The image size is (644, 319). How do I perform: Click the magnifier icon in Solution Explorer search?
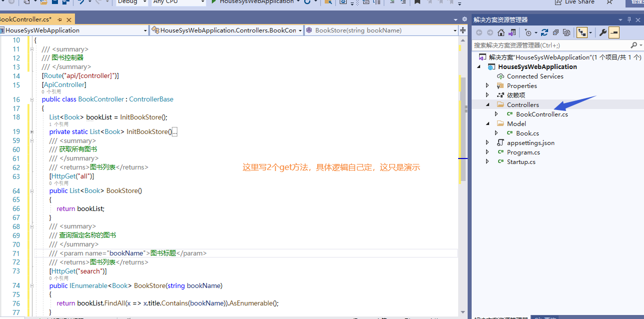(634, 45)
